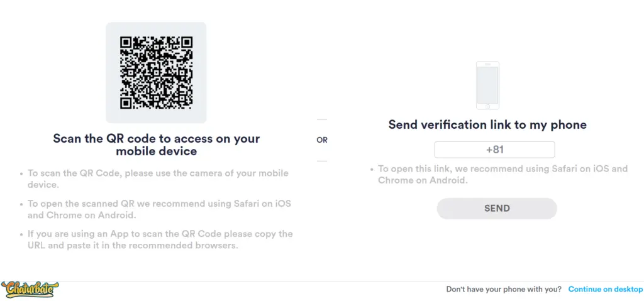Click the 'If you are using an App' note
644x301 pixels.
point(160,240)
